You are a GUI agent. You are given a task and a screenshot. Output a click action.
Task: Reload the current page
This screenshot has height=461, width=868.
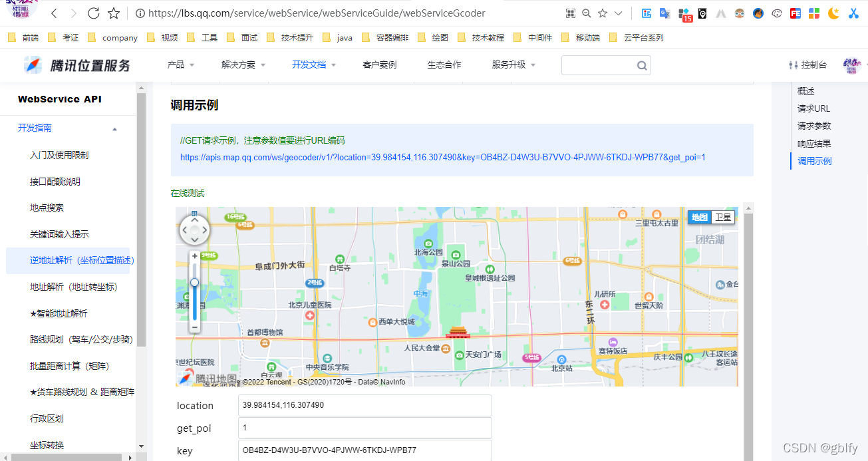pyautogui.click(x=94, y=13)
